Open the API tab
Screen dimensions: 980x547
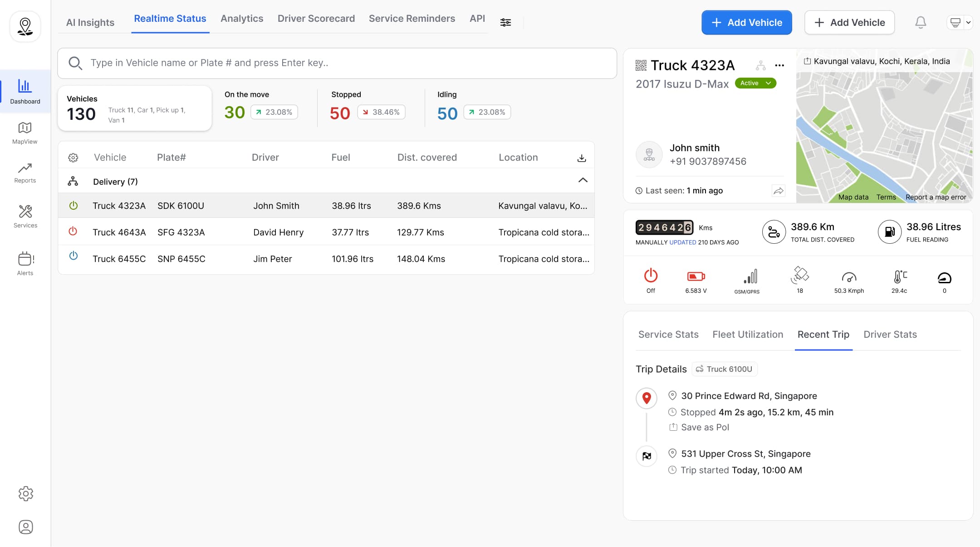tap(477, 19)
